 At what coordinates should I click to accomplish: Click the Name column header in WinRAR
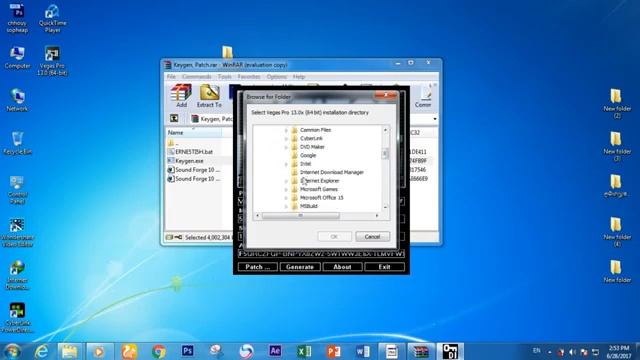[x=193, y=133]
